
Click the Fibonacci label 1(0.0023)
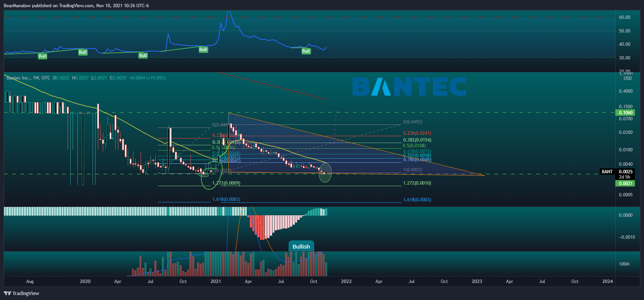(413, 170)
